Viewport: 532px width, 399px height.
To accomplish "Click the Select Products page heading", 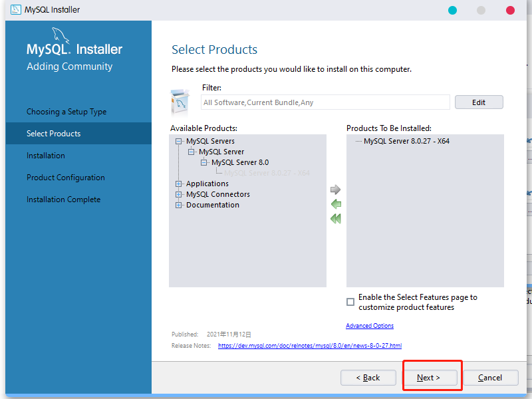I will coord(214,49).
